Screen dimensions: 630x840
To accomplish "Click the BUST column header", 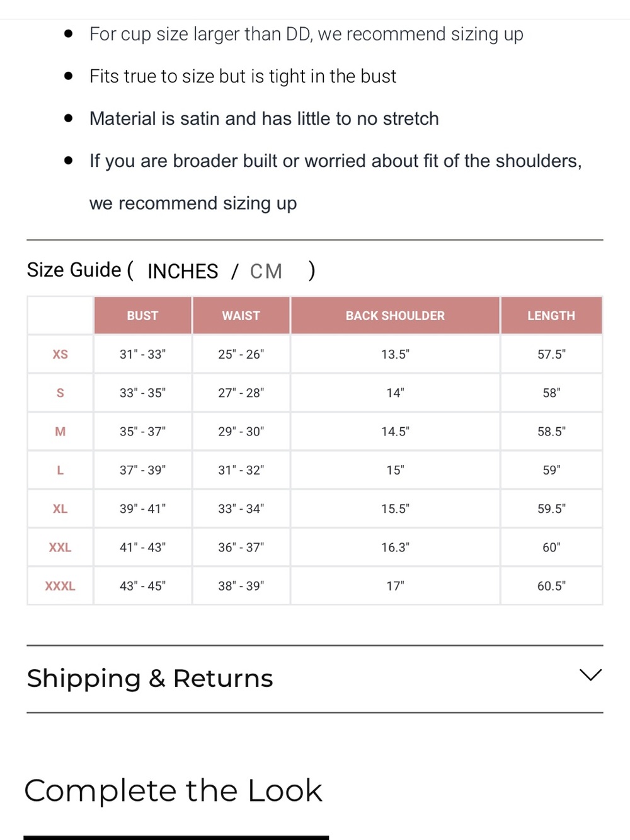I will pyautogui.click(x=142, y=316).
